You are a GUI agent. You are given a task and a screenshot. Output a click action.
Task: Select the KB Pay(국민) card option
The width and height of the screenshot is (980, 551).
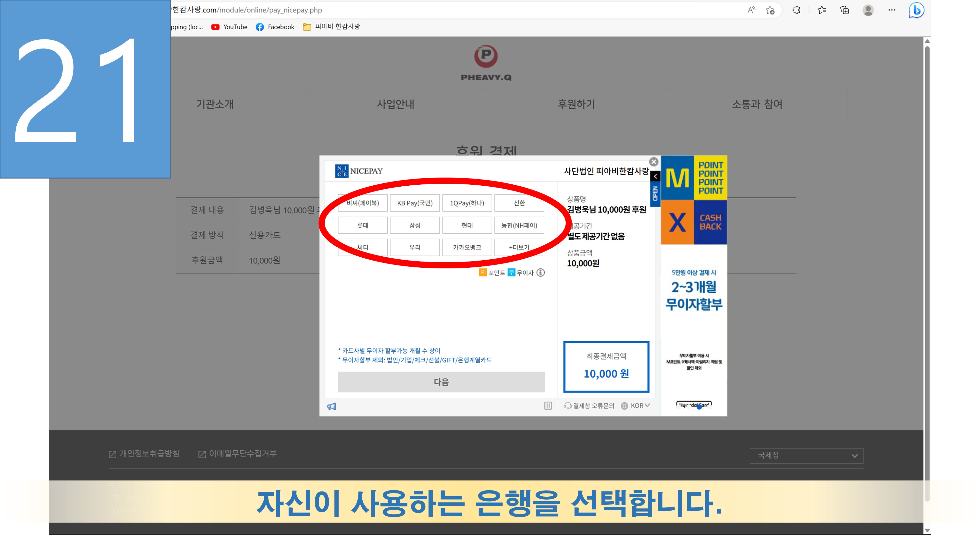click(x=415, y=203)
